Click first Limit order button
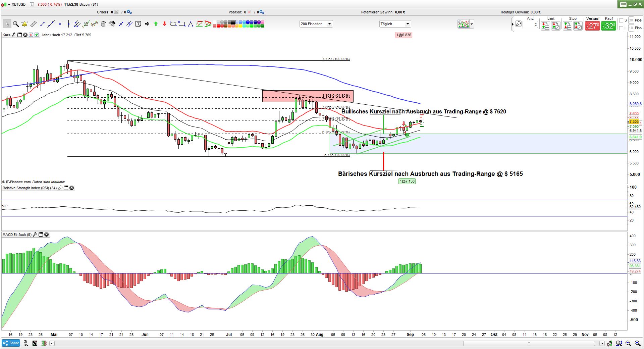Viewport: 644px width, 349px height. pos(545,26)
